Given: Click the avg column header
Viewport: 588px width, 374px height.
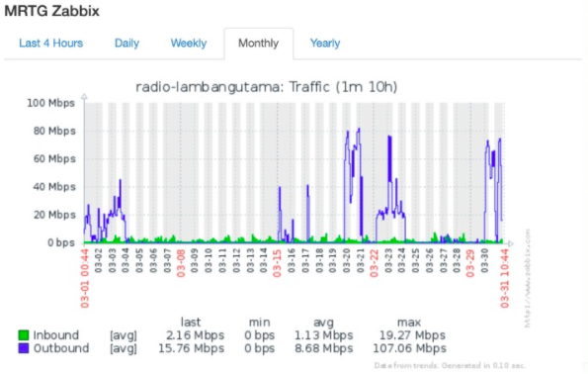Looking at the screenshot, I should (323, 323).
